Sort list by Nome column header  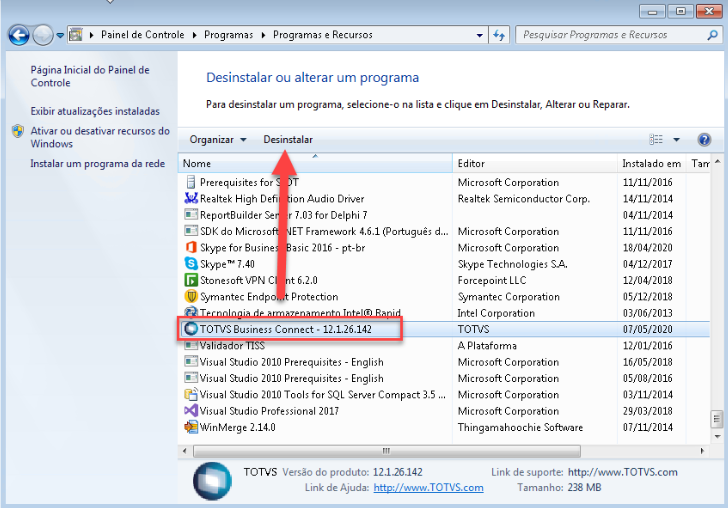(315, 163)
